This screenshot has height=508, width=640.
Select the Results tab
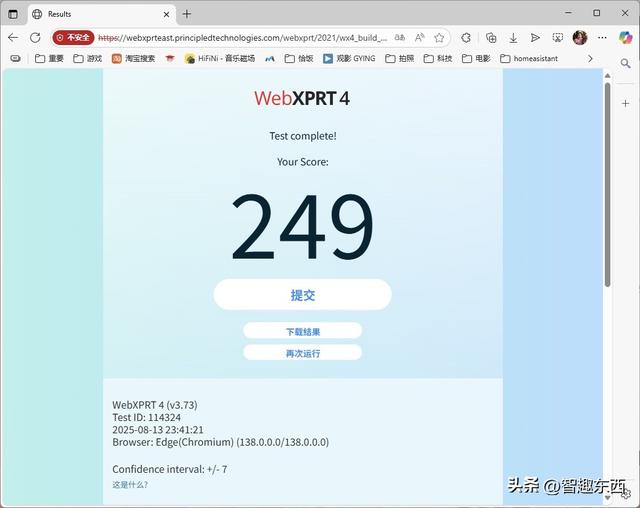coord(101,14)
